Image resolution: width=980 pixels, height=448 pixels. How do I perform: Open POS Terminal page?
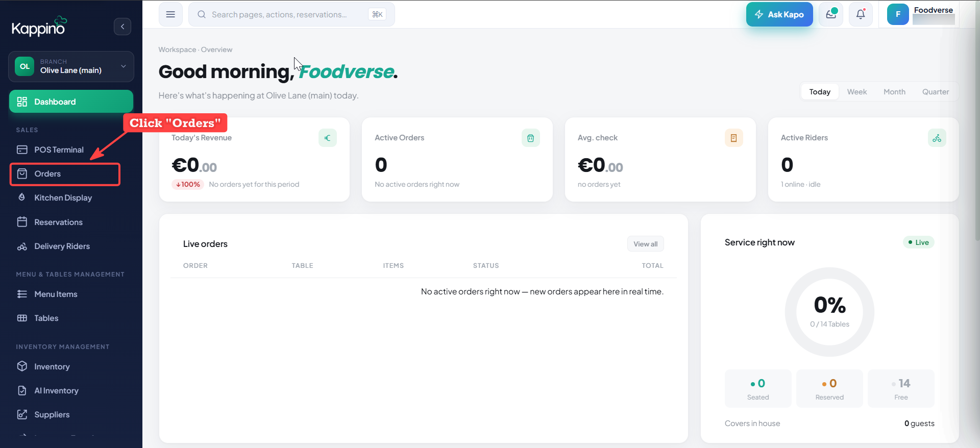click(x=71, y=150)
